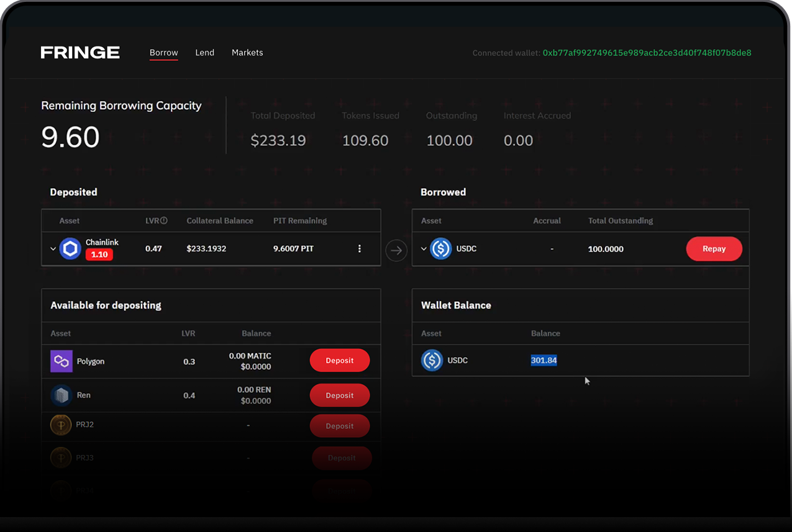Image resolution: width=792 pixels, height=532 pixels.
Task: Click the Polygon token icon
Action: pos(61,361)
